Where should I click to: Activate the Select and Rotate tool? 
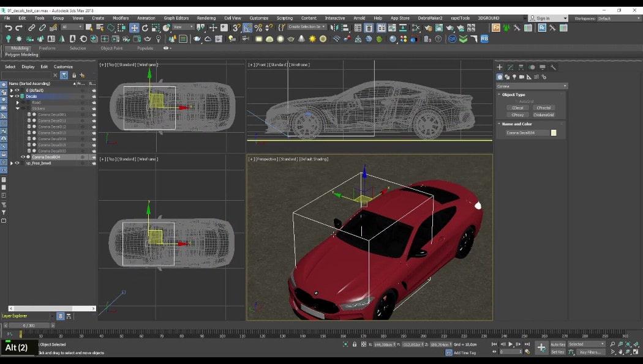click(145, 28)
